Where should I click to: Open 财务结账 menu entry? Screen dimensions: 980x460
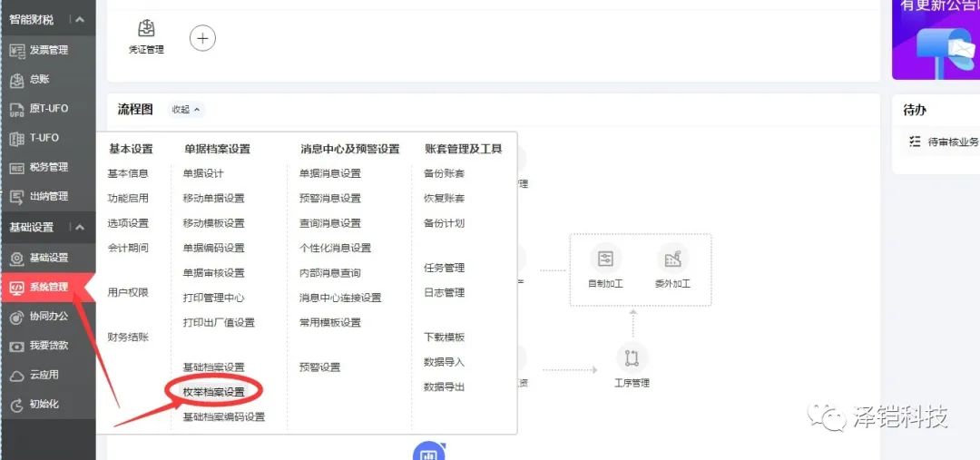pos(128,338)
